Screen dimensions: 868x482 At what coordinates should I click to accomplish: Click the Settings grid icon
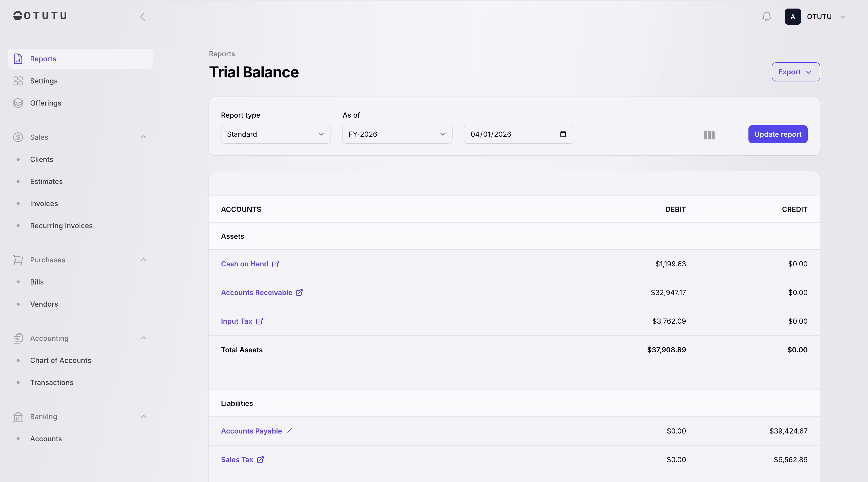[x=18, y=81]
